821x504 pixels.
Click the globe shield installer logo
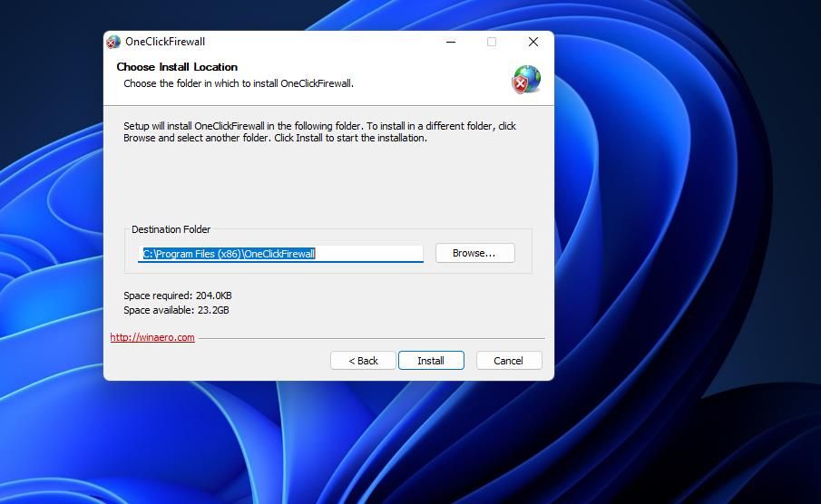pyautogui.click(x=526, y=80)
